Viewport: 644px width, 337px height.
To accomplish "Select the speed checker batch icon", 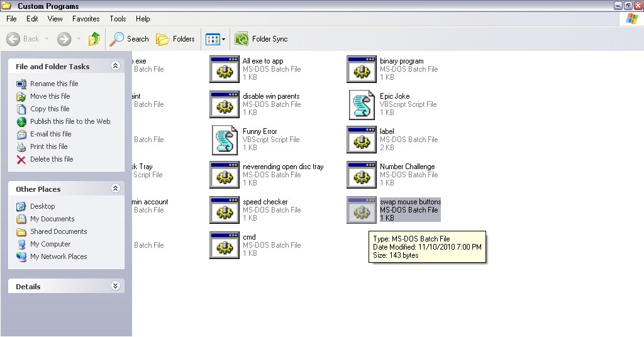I will (225, 210).
